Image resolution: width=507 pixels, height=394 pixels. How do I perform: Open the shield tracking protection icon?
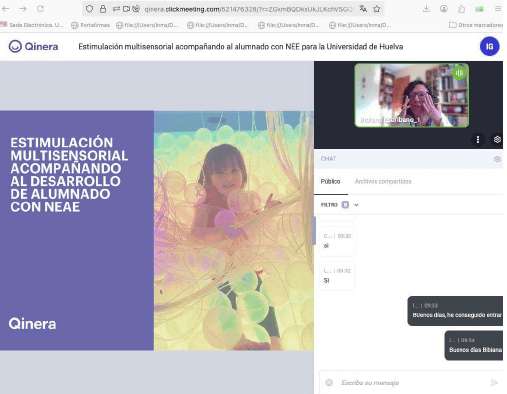(89, 9)
